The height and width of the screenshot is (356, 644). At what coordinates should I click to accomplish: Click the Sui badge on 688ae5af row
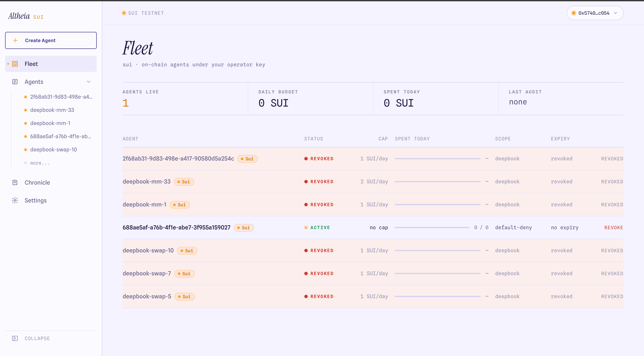pos(244,228)
